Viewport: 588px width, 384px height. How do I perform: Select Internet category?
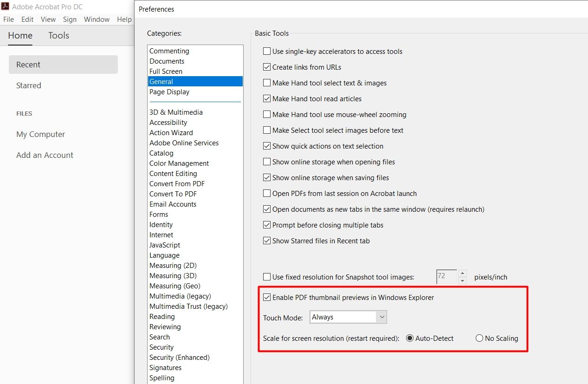pyautogui.click(x=195, y=235)
